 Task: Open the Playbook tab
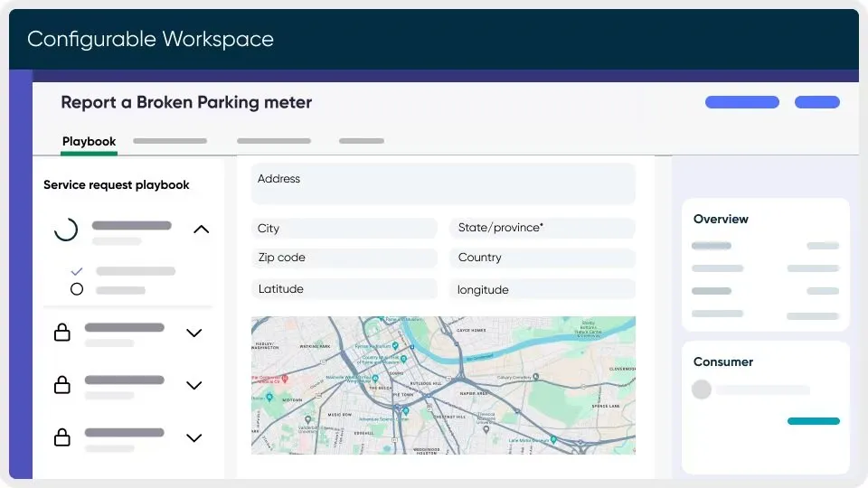tap(89, 141)
